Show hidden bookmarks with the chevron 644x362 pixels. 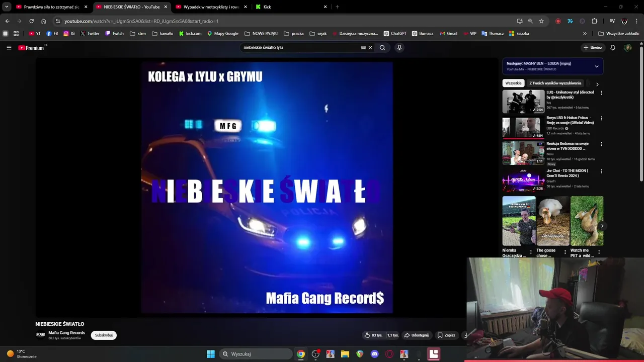point(585,34)
